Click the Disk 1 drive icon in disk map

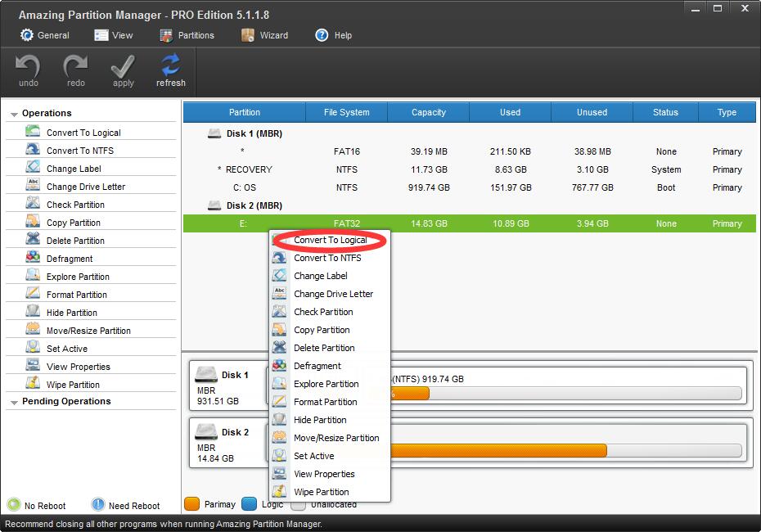click(205, 374)
